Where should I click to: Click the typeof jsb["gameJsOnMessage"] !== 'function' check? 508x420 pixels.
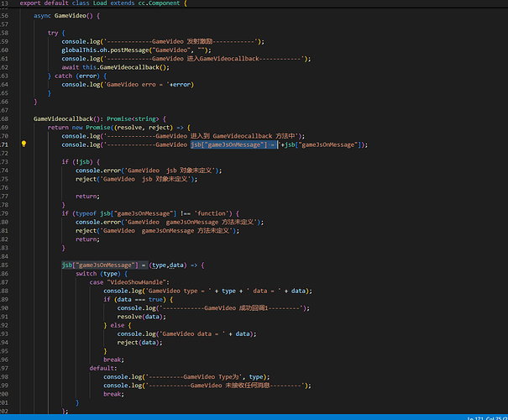click(x=150, y=213)
